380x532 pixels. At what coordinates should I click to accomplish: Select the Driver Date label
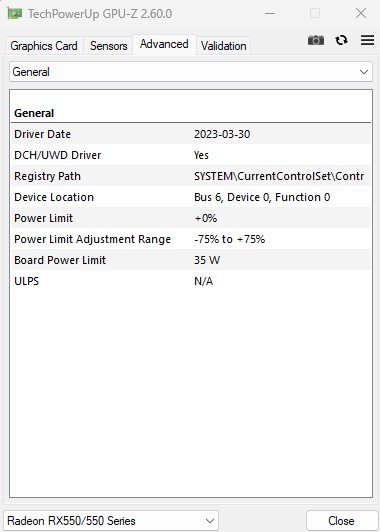pyautogui.click(x=42, y=134)
